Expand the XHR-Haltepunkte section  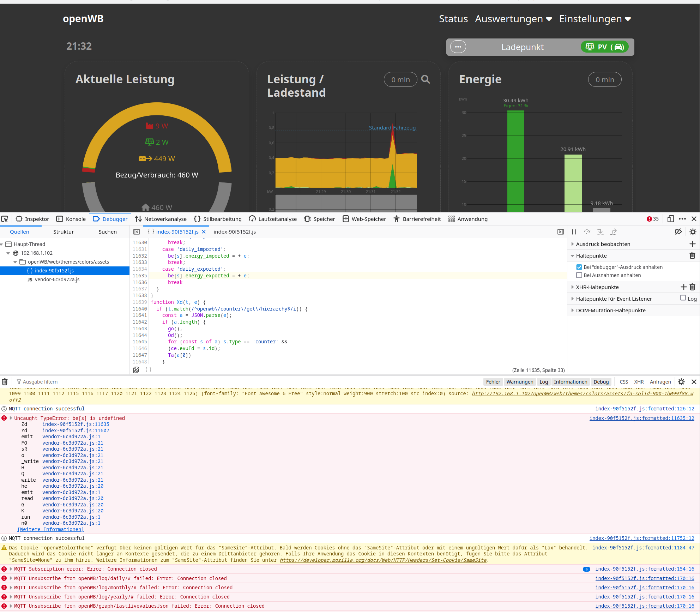click(x=597, y=287)
